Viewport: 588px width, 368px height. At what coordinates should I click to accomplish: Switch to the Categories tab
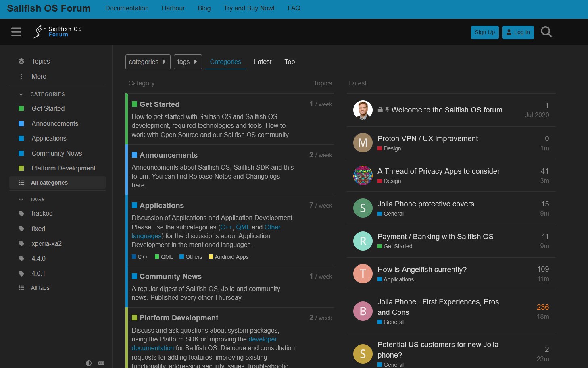point(225,62)
